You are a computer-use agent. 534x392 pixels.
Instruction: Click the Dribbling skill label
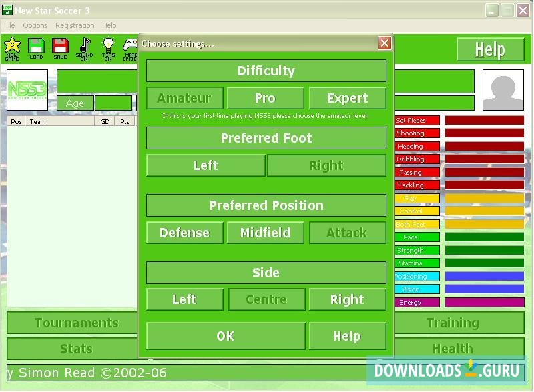(417, 159)
